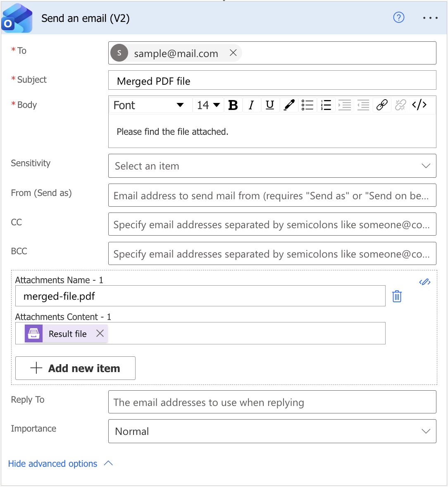Toggle italic formatting in body
Screen dimensions: 448x487
coord(251,105)
